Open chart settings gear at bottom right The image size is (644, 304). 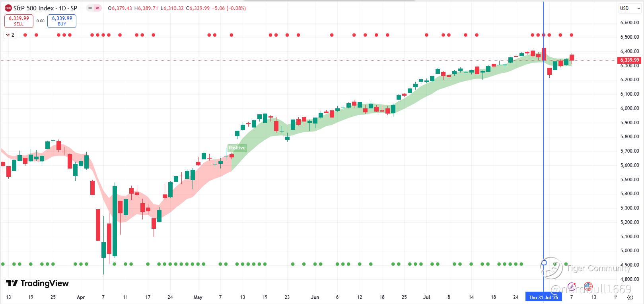[x=630, y=297]
